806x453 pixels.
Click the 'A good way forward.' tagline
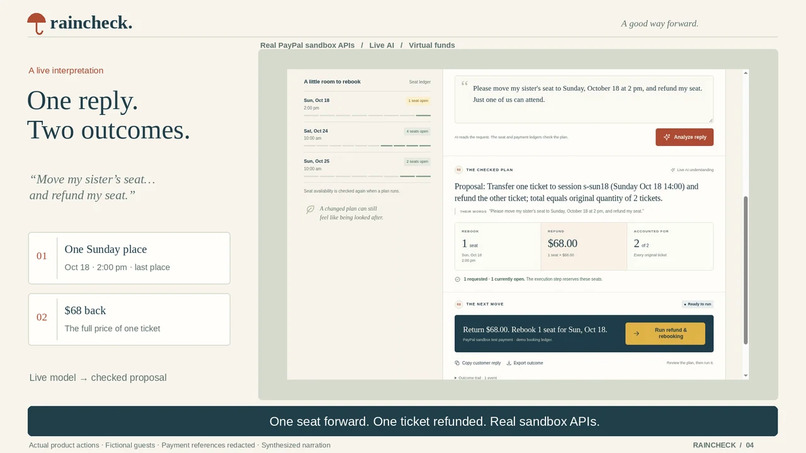(x=660, y=24)
